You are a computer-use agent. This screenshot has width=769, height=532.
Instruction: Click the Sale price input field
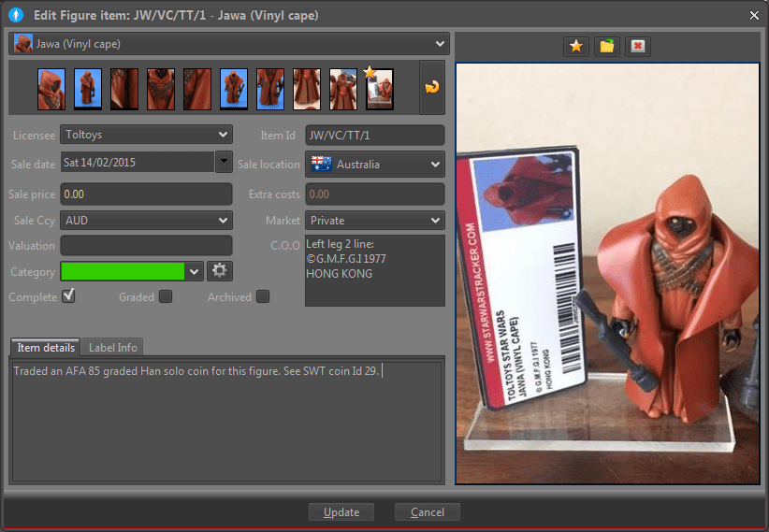point(146,194)
